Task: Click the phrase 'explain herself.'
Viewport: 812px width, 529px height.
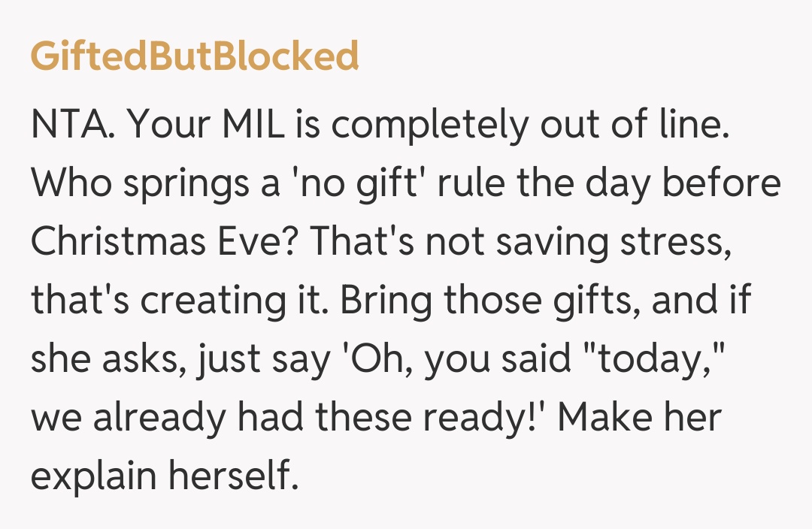Action: (x=165, y=476)
